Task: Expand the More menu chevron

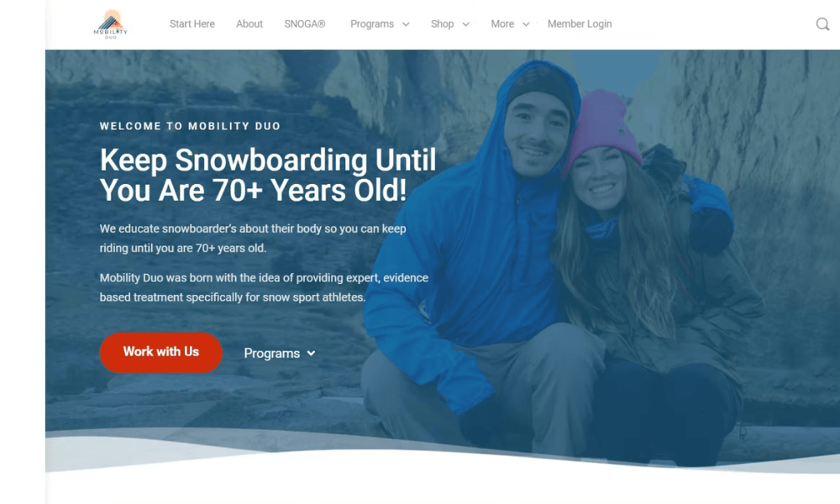Action: coord(526,24)
